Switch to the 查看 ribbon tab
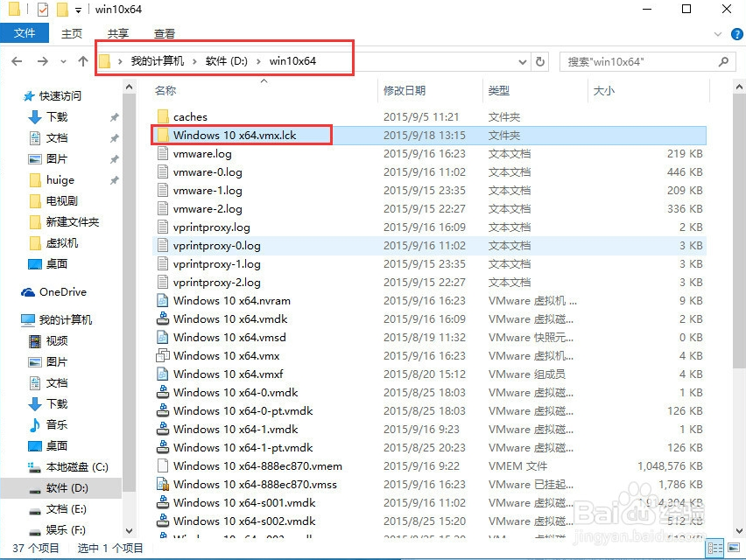Image resolution: width=746 pixels, height=560 pixels. 164,33
